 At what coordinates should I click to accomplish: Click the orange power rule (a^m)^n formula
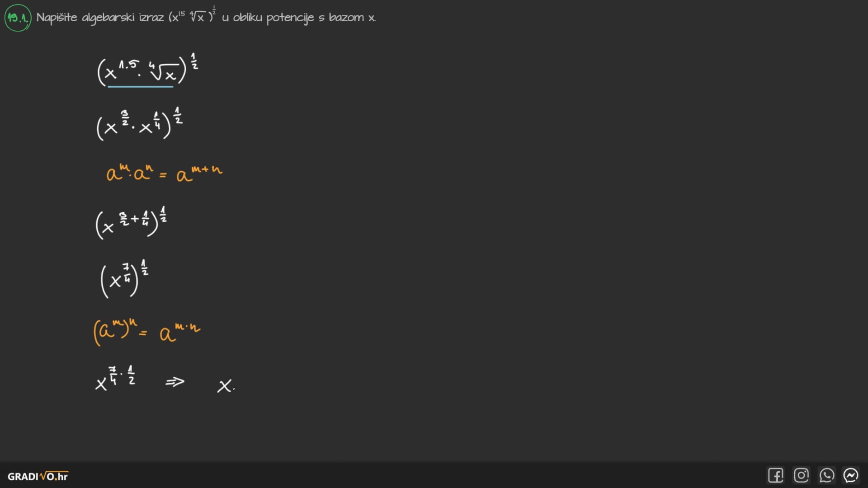(146, 331)
